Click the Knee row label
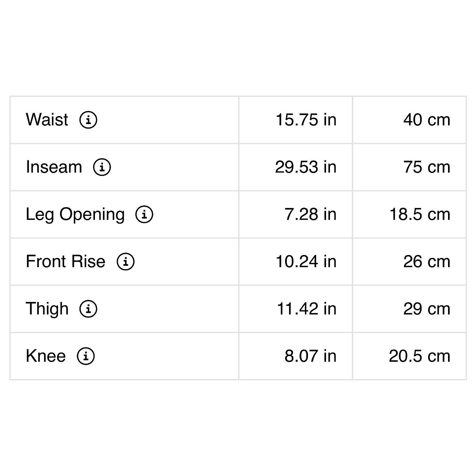 pos(46,356)
